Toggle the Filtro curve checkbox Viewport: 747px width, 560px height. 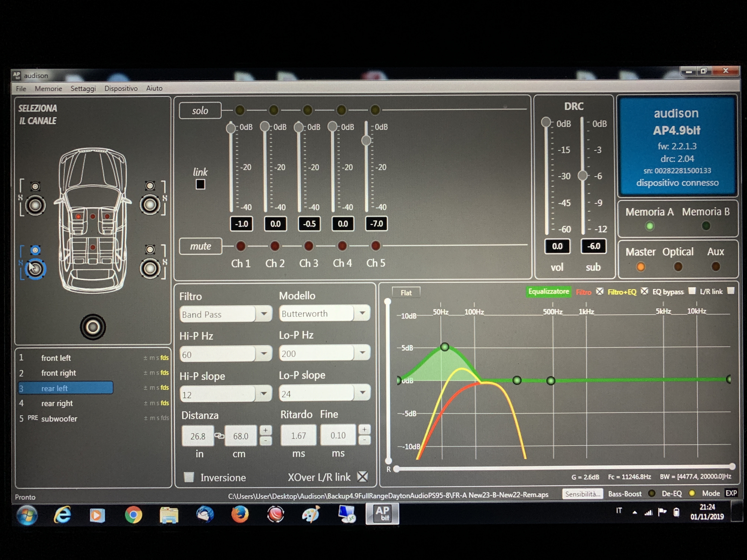pos(599,291)
